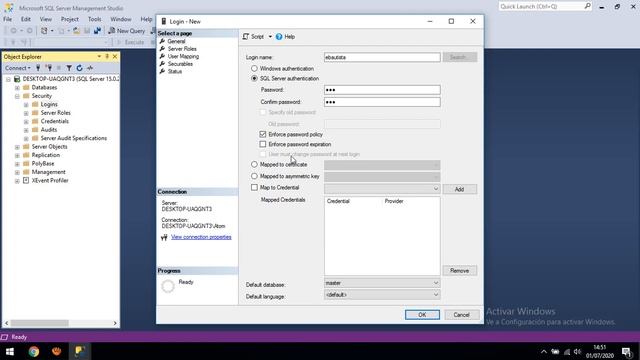This screenshot has width=640, height=360.
Task: Select the Securables page
Action: pyautogui.click(x=180, y=64)
